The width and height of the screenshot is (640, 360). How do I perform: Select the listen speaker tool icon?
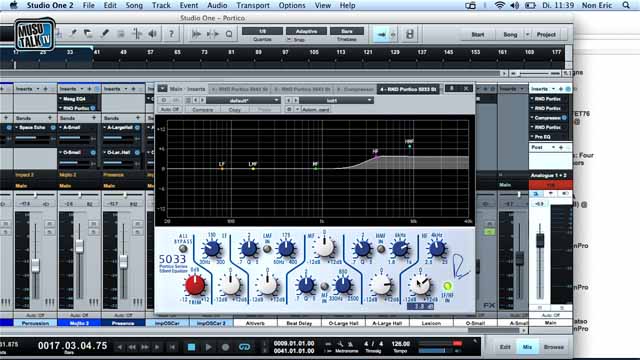pos(153,34)
